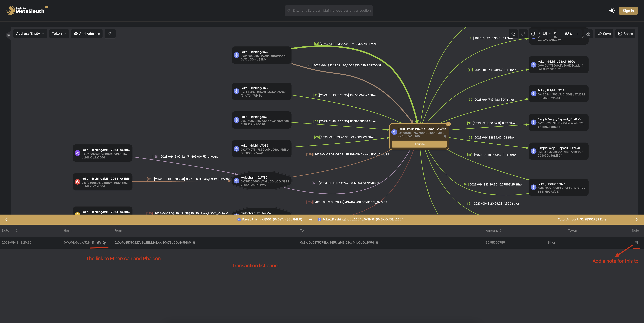Image resolution: width=644 pixels, height=323 pixels.
Task: Open the LR layout direction dropdown
Action: pos(547,34)
